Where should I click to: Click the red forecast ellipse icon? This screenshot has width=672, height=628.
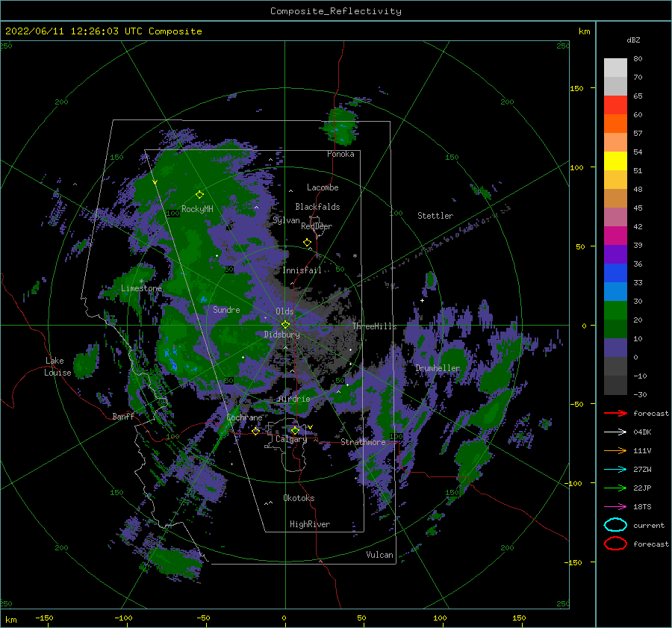coord(615,544)
